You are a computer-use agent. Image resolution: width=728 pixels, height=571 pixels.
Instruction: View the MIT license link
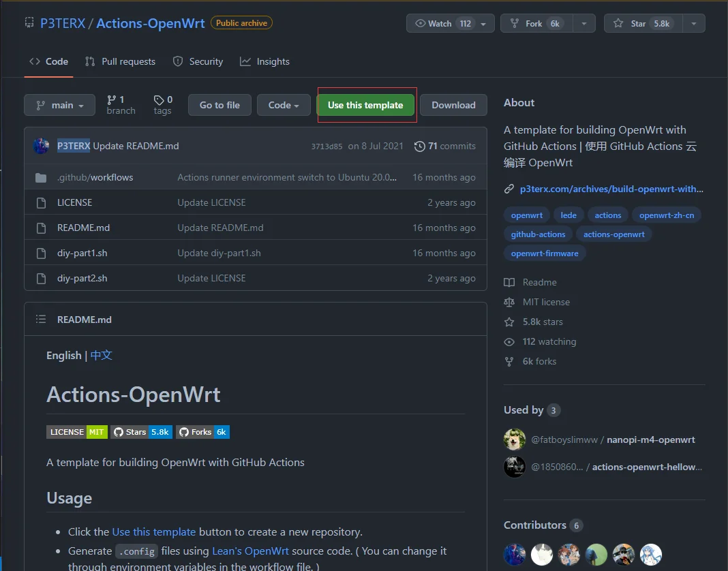tap(536, 303)
